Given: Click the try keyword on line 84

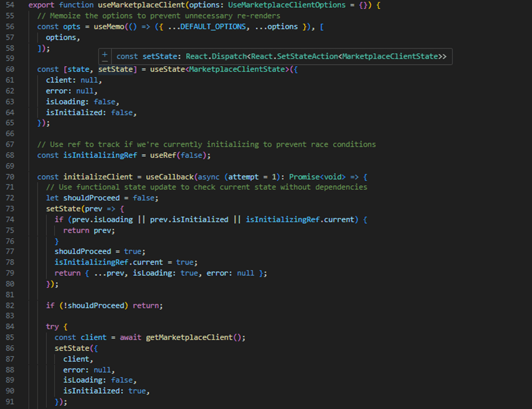Looking at the screenshot, I should (52, 327).
